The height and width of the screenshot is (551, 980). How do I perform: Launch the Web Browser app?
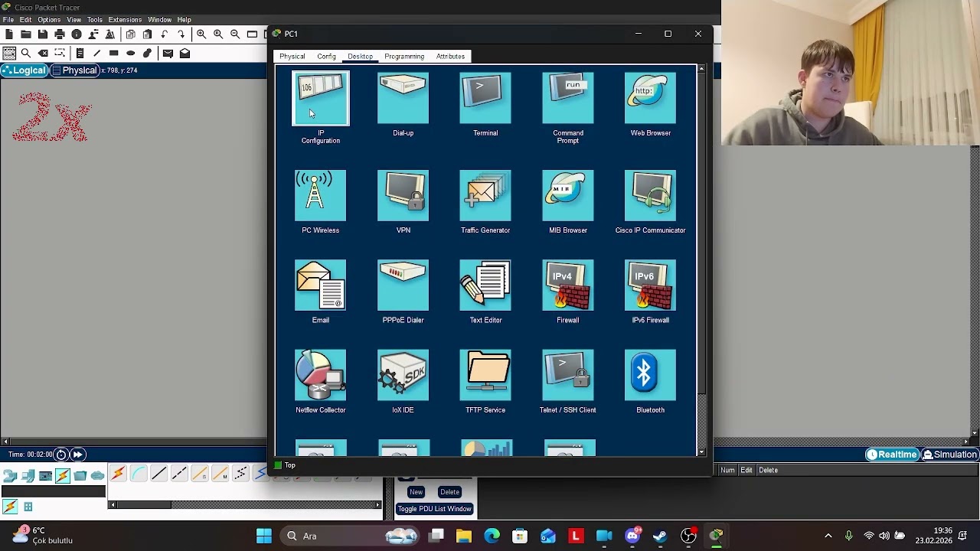point(650,99)
